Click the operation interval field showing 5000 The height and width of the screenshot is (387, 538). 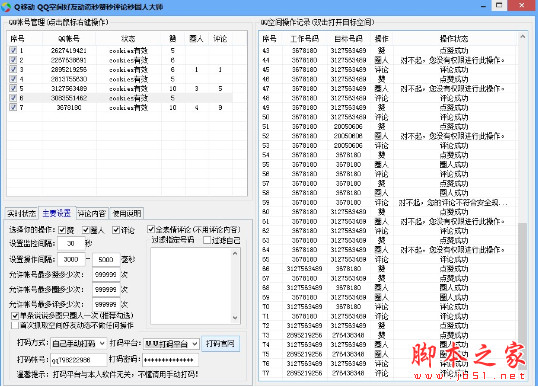(x=106, y=259)
